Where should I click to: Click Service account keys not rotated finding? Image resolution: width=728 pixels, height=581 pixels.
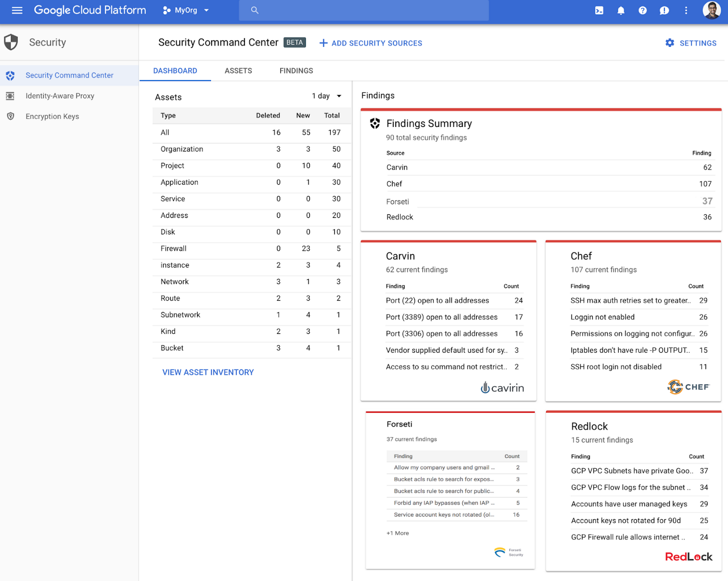457,515
